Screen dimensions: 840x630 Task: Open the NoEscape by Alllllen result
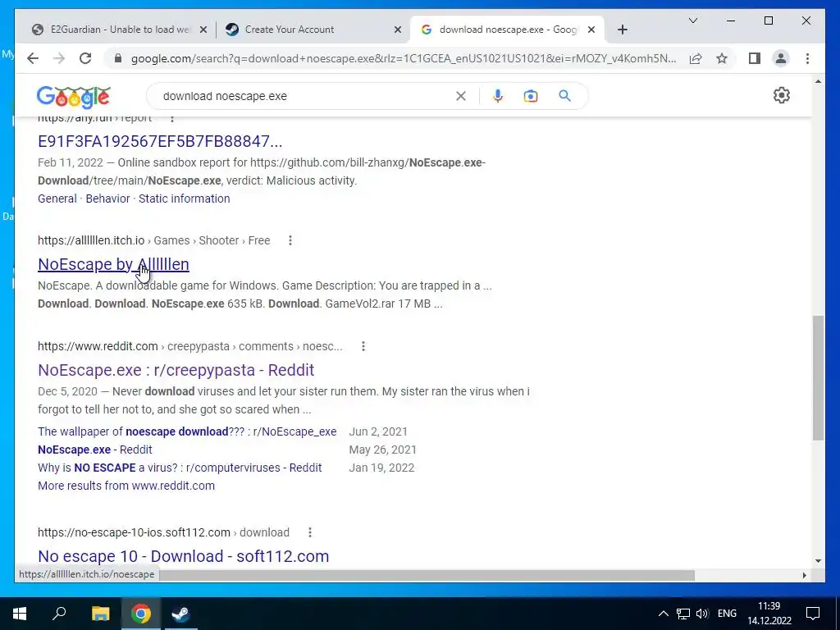113,265
